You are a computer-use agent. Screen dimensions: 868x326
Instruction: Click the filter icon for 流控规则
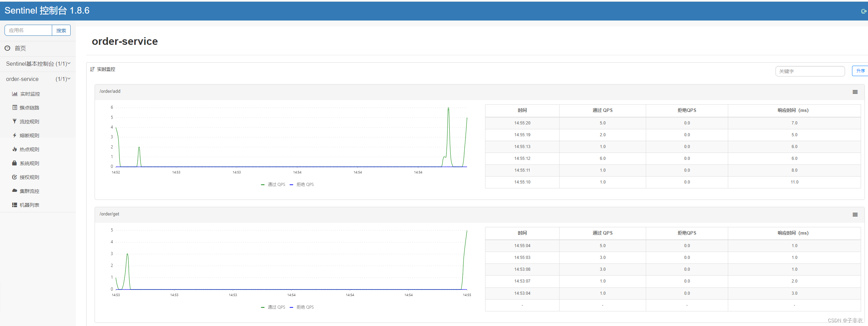15,121
